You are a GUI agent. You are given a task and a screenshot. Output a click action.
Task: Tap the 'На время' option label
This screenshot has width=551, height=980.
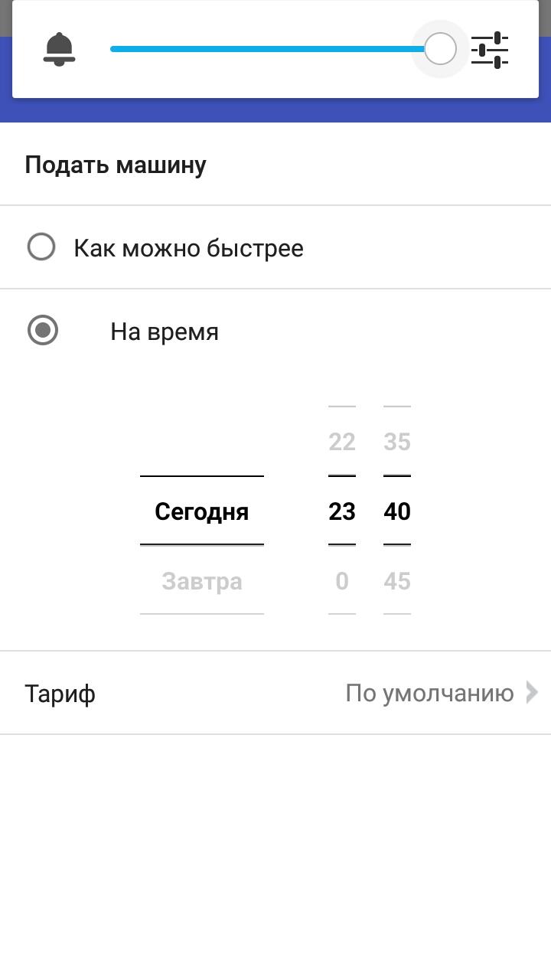point(165,332)
